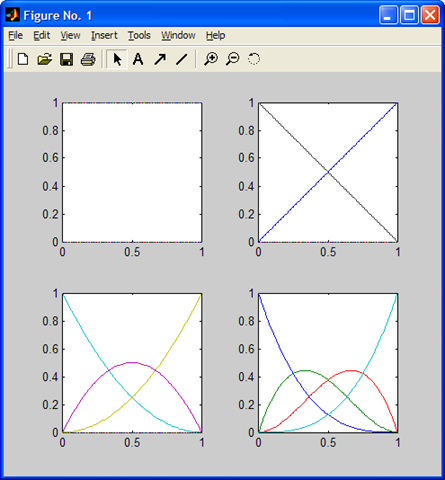Click the New Figure icon
The image size is (445, 480).
tap(23, 59)
